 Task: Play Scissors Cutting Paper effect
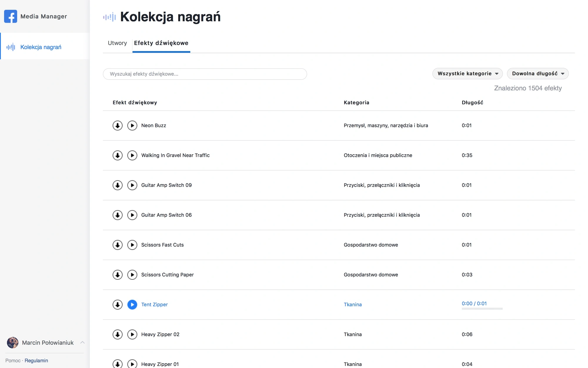[x=132, y=275]
